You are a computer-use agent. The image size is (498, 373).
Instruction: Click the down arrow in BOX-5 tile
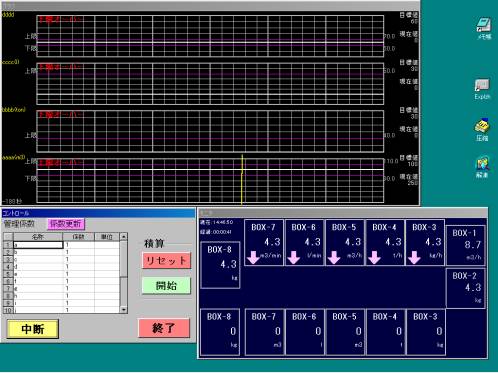tap(334, 258)
